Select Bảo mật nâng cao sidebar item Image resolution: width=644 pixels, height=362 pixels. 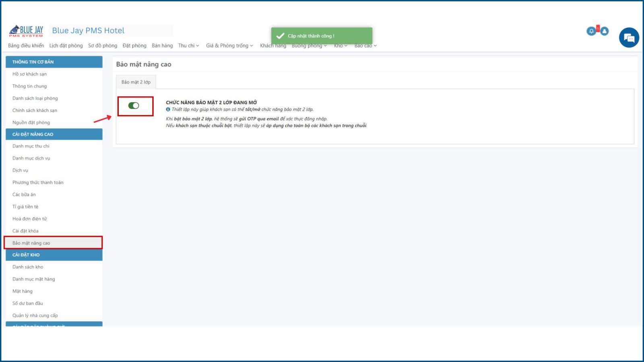click(x=54, y=243)
